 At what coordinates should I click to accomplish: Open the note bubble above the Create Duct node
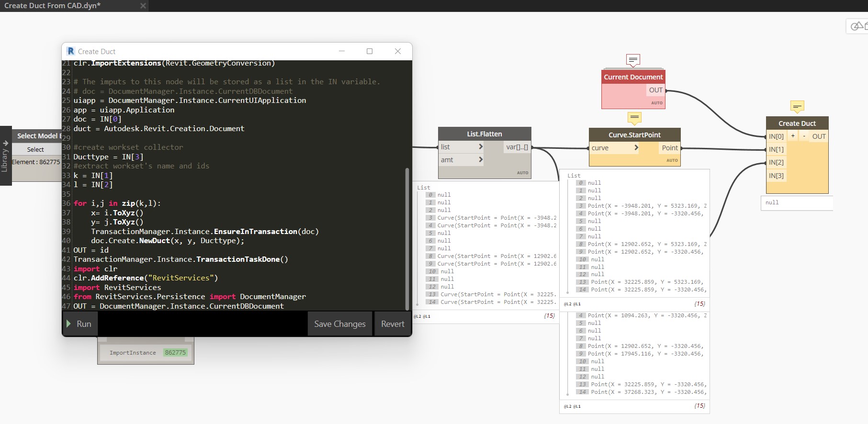797,106
